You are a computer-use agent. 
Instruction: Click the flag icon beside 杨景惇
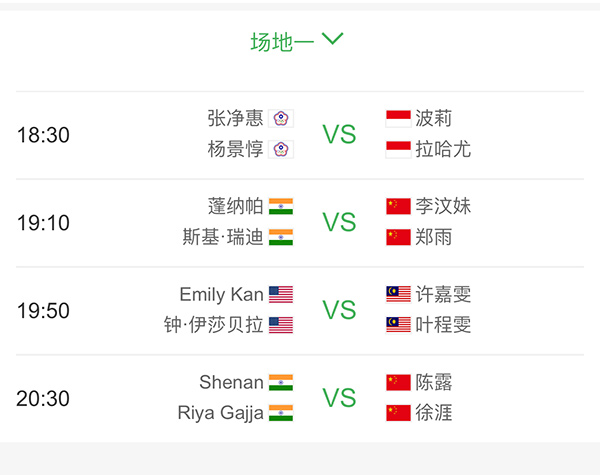[x=281, y=149]
